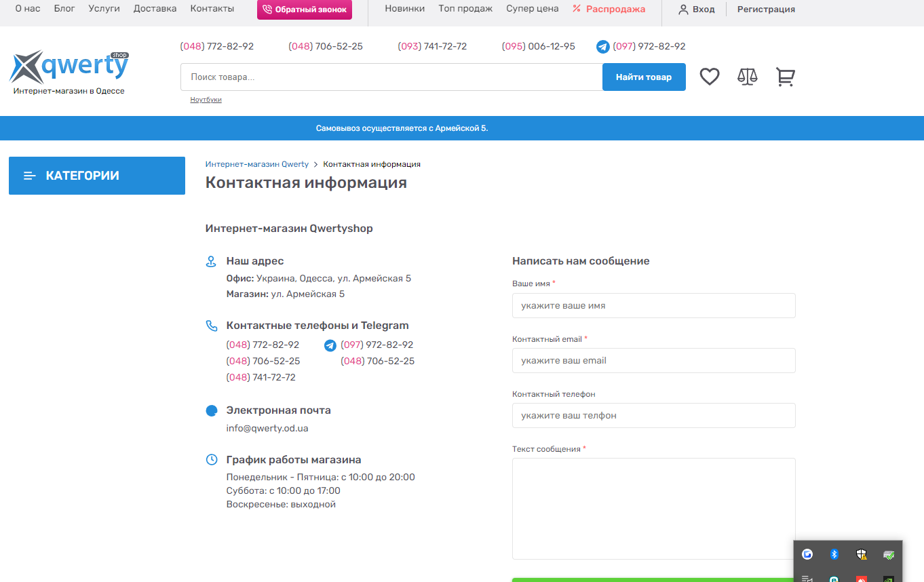924x582 pixels.
Task: Expand the КАТЕГОРИИ menu
Action: coord(97,176)
